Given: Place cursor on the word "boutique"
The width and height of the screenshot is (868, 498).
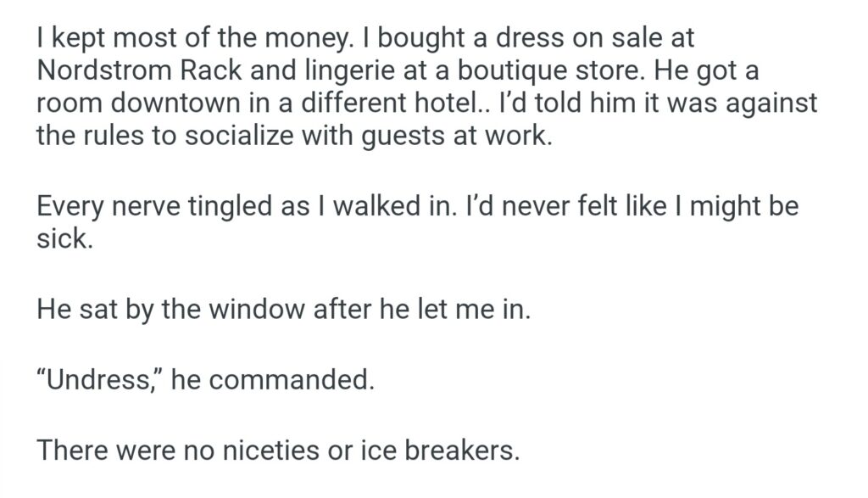Looking at the screenshot, I should point(487,71).
